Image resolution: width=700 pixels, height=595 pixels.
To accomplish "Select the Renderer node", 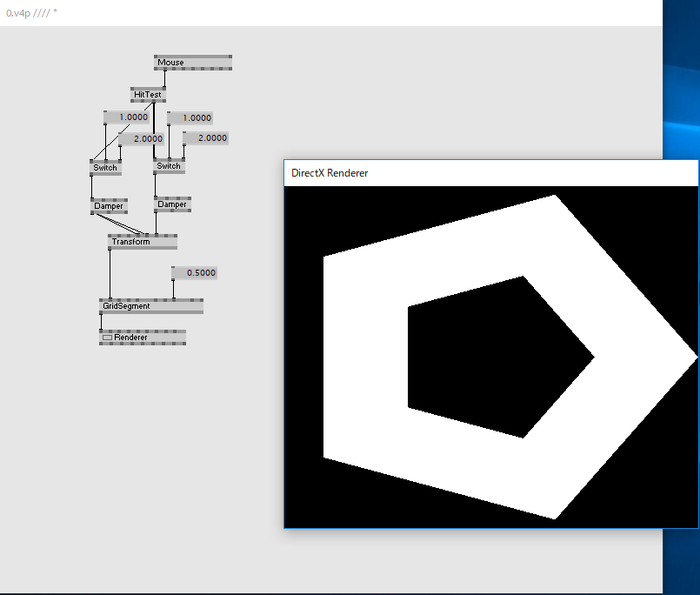I will point(143,338).
